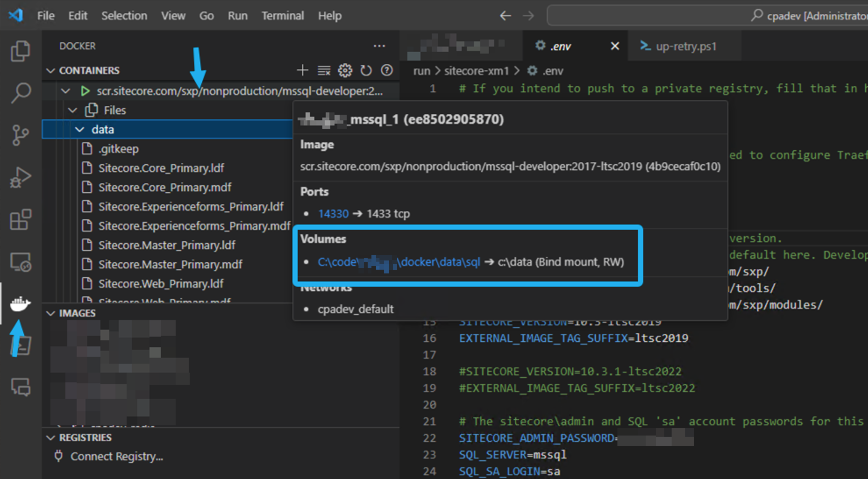Open the Terminal menu
868x479 pixels.
pos(283,16)
